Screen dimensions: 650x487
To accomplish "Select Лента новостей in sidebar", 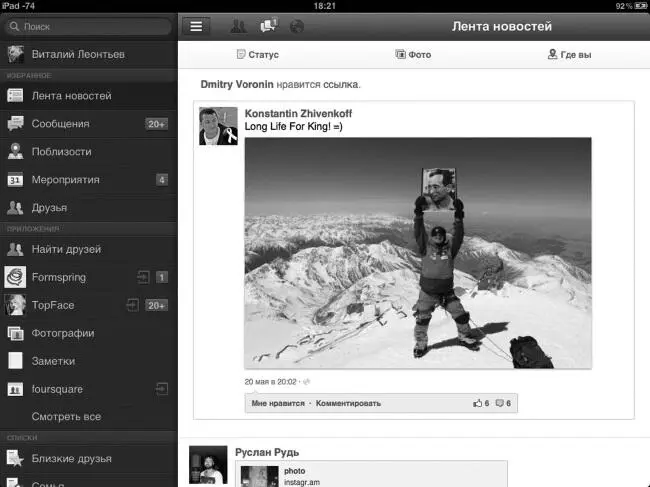I will pyautogui.click(x=70, y=96).
